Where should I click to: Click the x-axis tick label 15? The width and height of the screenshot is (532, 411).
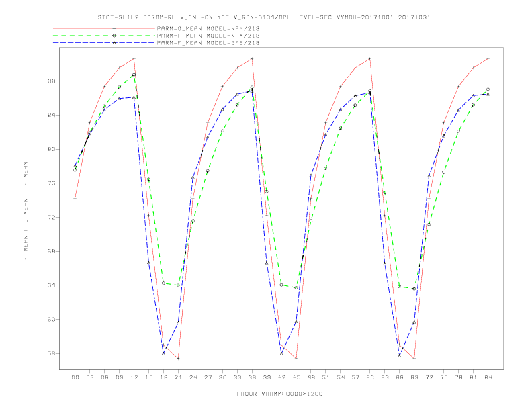(148, 377)
